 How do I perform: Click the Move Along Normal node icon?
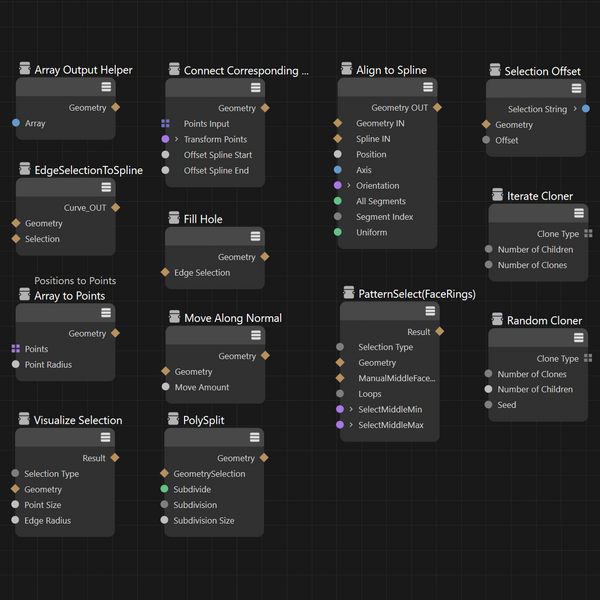pyautogui.click(x=174, y=317)
